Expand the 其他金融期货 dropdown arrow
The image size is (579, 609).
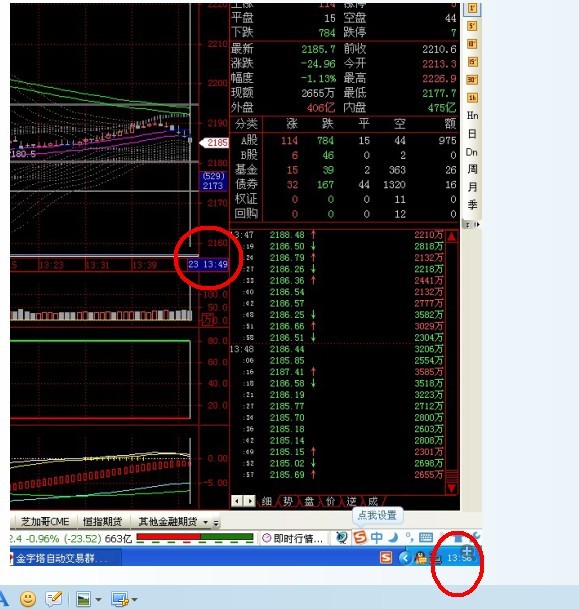point(205,522)
